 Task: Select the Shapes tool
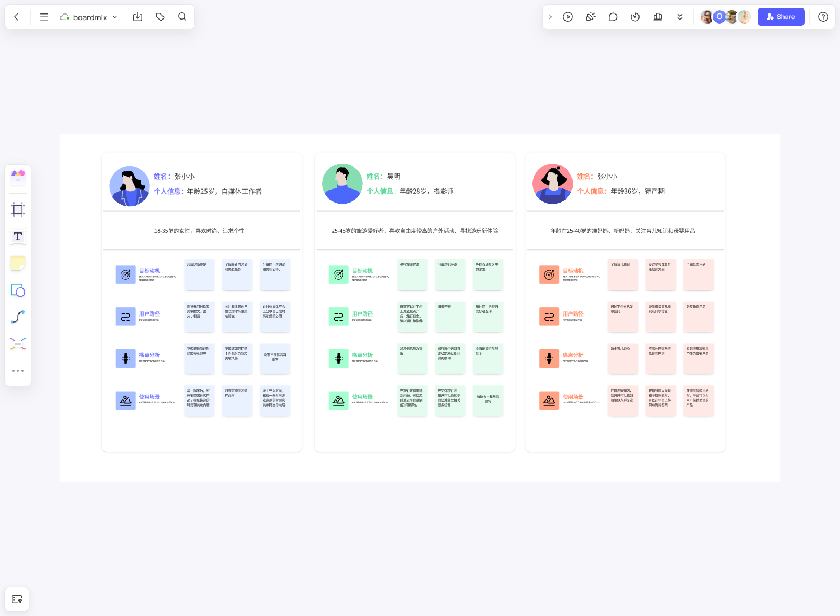18,290
